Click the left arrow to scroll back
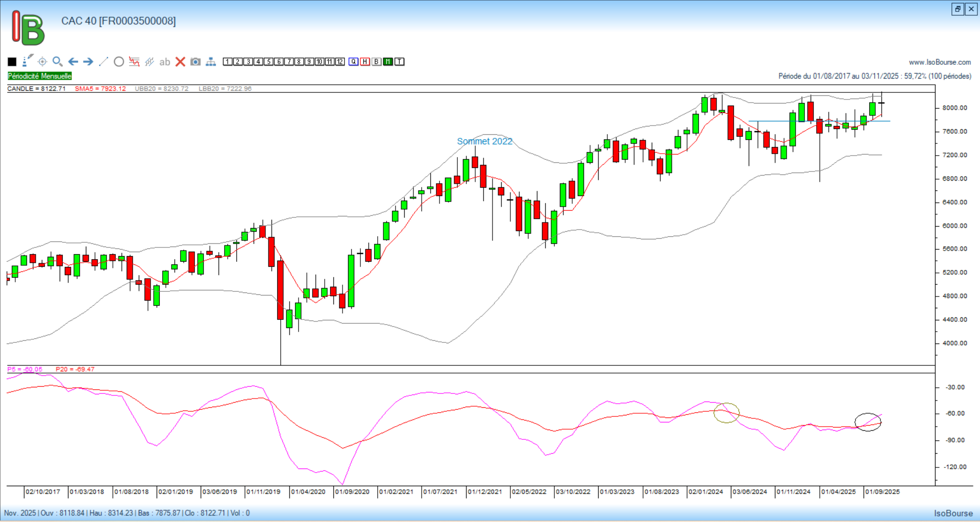The image size is (980, 522). 73,62
